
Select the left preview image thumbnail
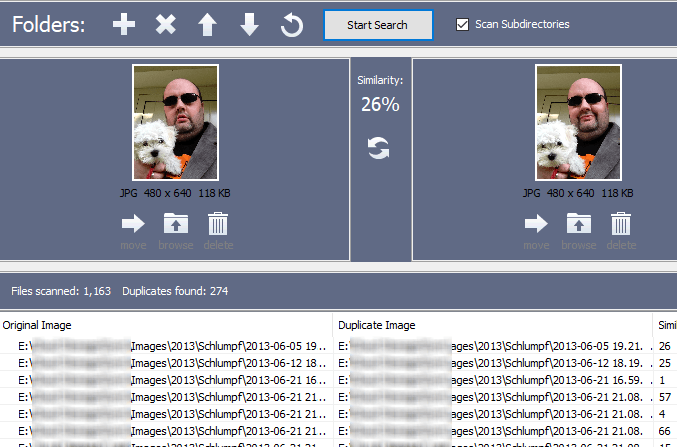[x=175, y=122]
